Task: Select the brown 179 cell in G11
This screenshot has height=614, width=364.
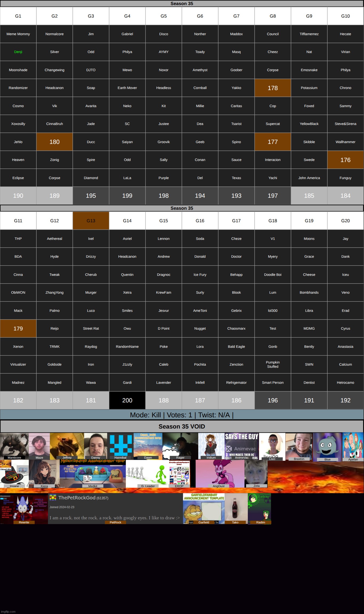Action: [x=18, y=329]
